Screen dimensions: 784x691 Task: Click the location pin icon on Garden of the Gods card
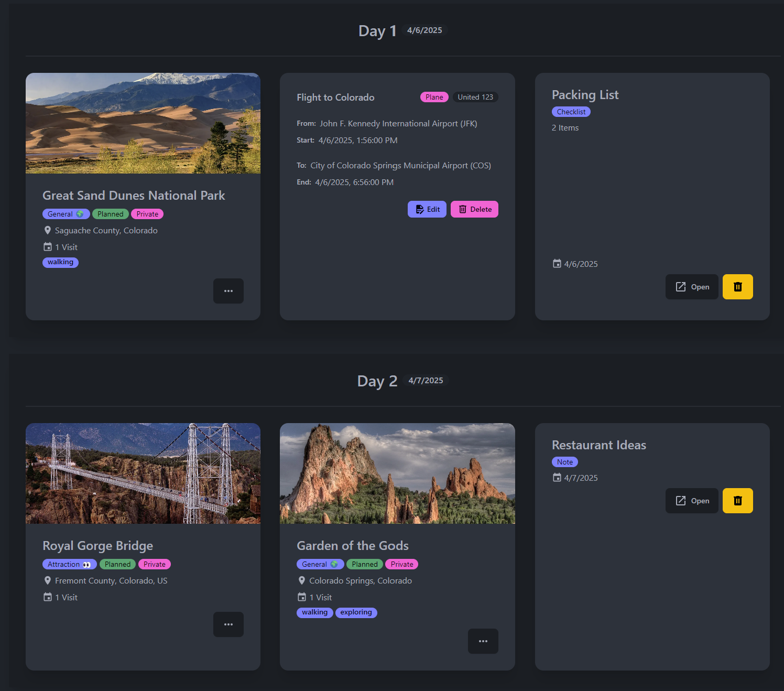tap(301, 580)
